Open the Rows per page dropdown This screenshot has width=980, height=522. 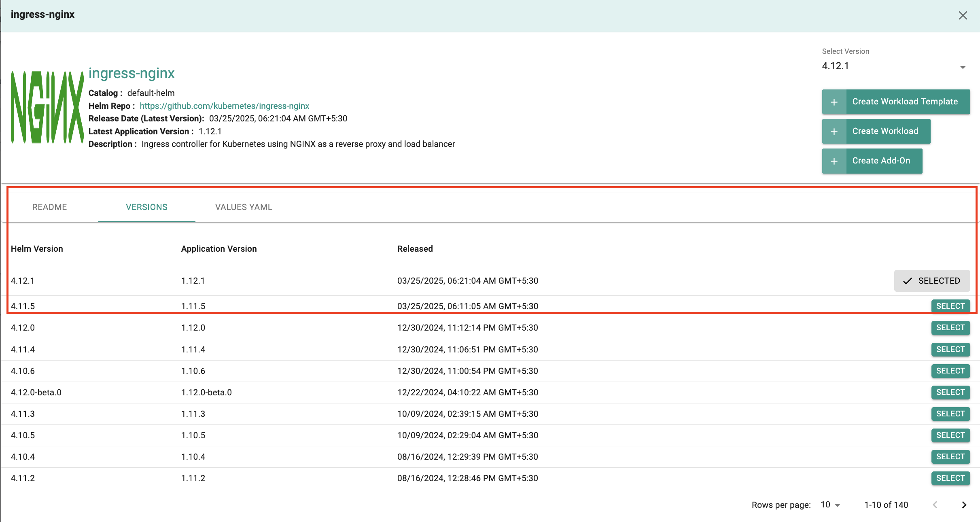coord(830,505)
